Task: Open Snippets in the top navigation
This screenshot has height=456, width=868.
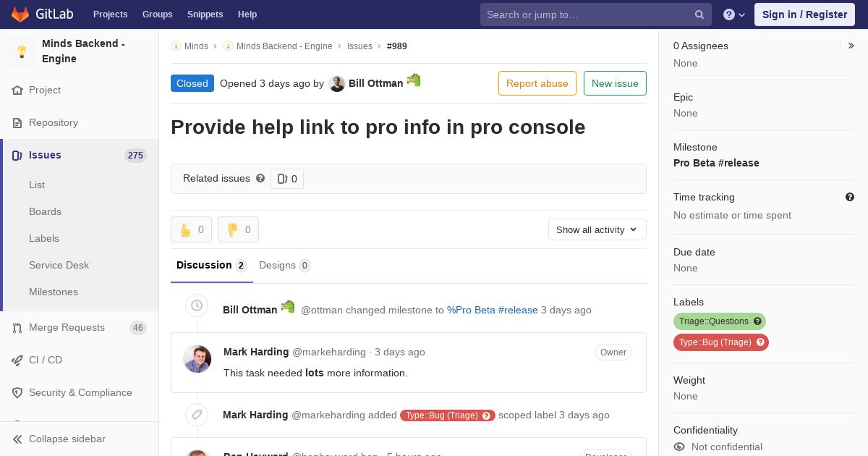Action: tap(205, 14)
